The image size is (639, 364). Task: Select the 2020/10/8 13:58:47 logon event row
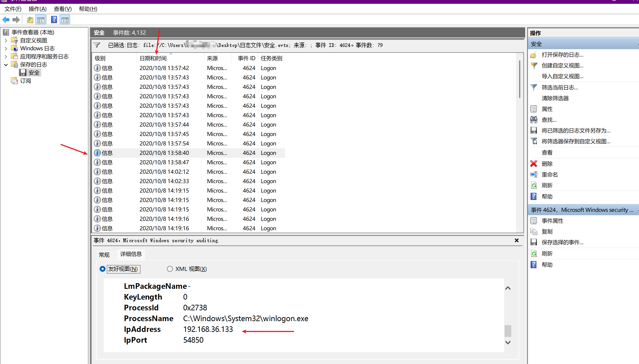point(164,162)
